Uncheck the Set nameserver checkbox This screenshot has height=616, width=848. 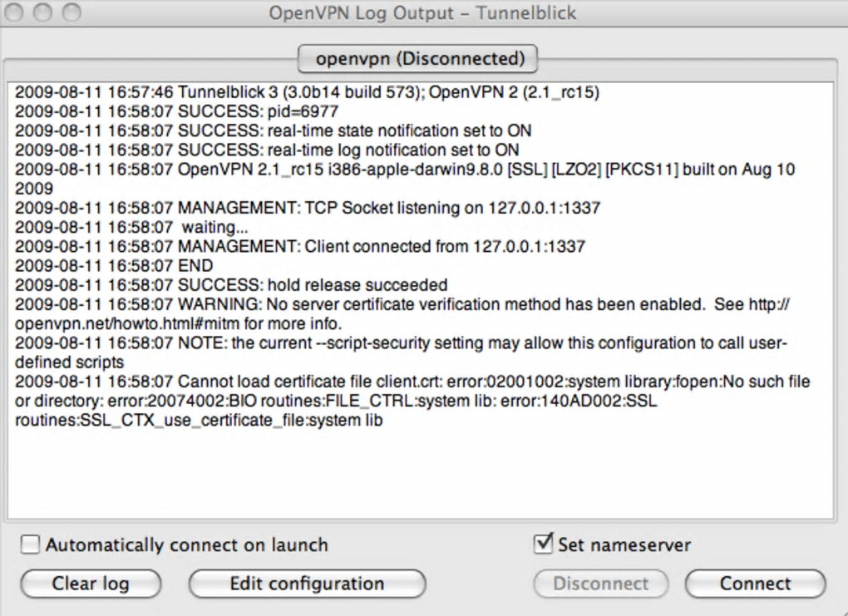[543, 544]
